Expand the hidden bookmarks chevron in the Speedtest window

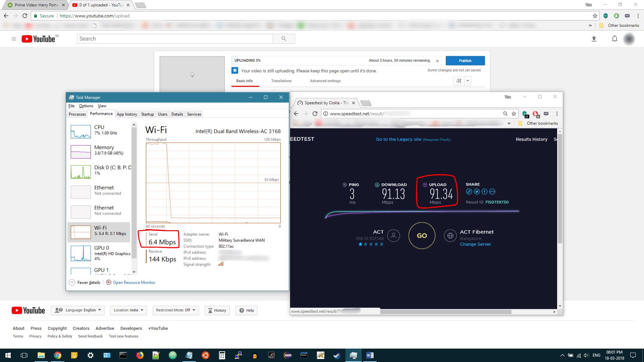[509, 123]
